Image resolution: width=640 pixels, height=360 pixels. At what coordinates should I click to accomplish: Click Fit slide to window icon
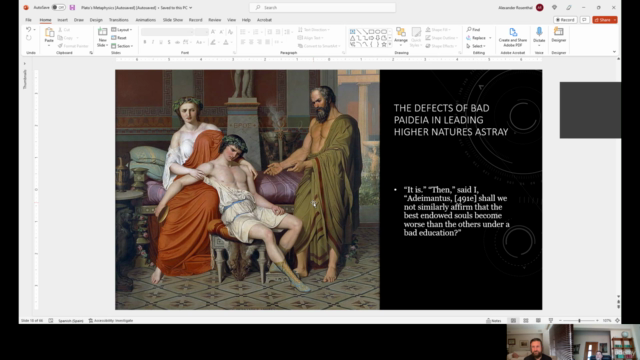(617, 320)
